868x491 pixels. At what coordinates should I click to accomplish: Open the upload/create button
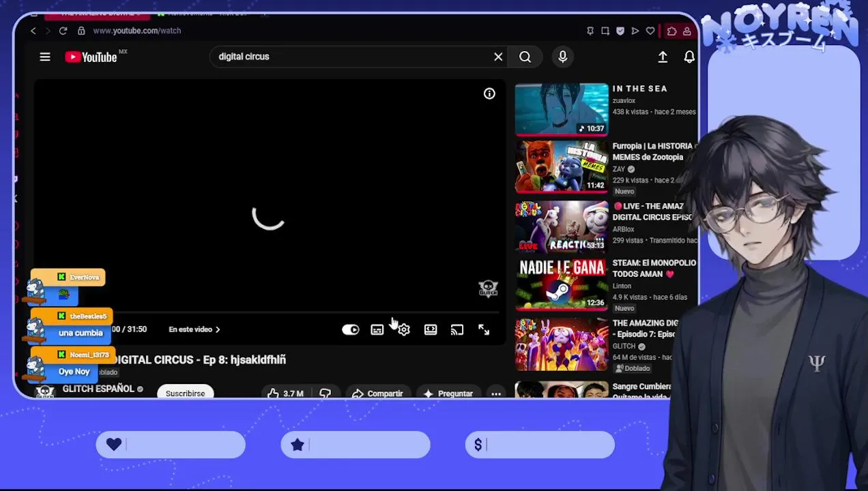663,57
